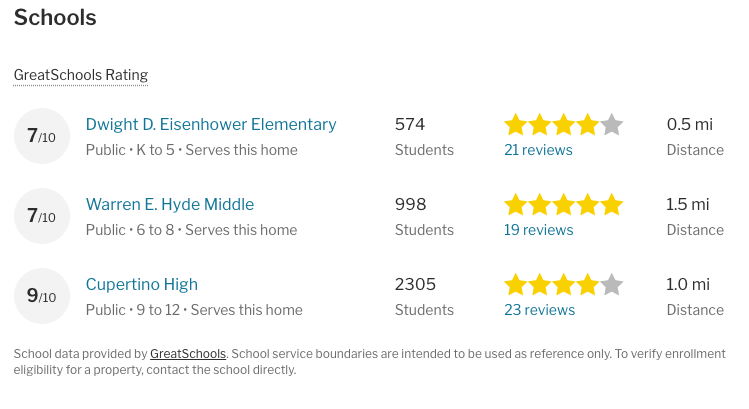749x409 pixels.
Task: View 19 reviews for Hyde Middle
Action: click(x=538, y=230)
